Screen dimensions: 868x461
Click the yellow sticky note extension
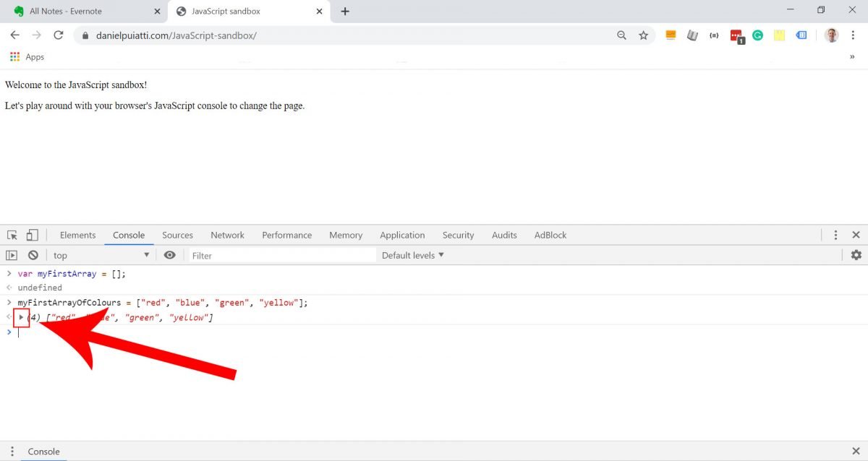pos(779,35)
